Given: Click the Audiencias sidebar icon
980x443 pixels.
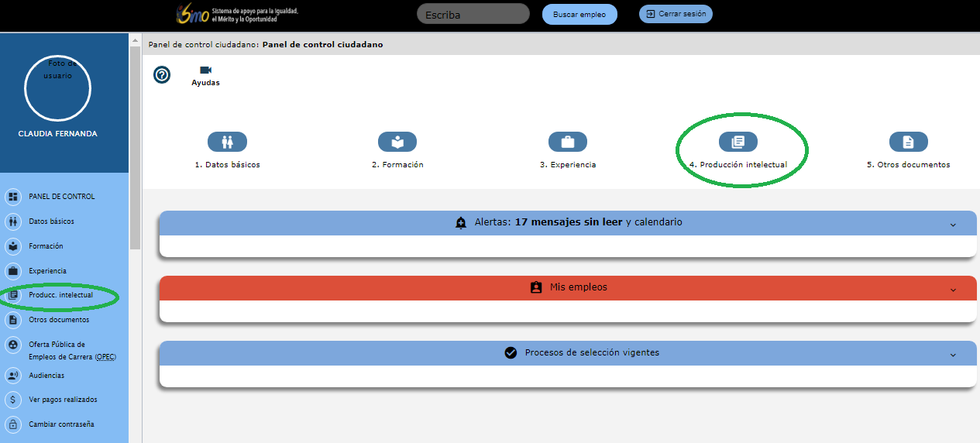Looking at the screenshot, I should (13, 376).
